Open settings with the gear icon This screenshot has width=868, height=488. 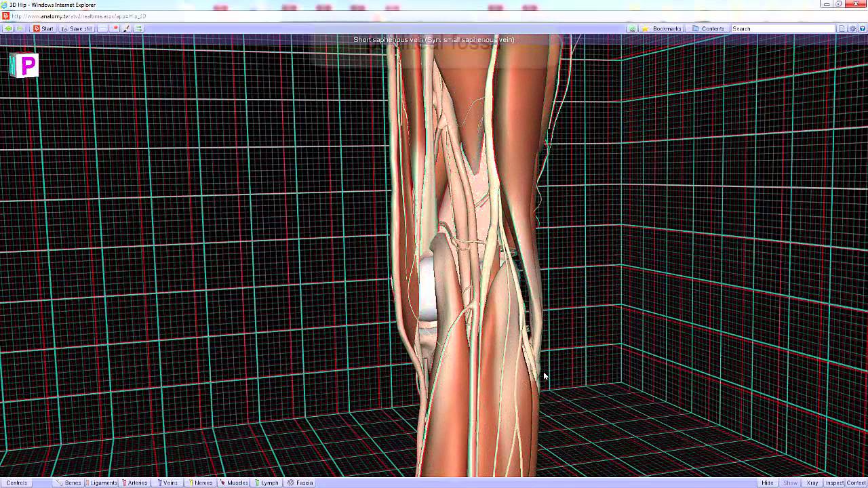[852, 28]
